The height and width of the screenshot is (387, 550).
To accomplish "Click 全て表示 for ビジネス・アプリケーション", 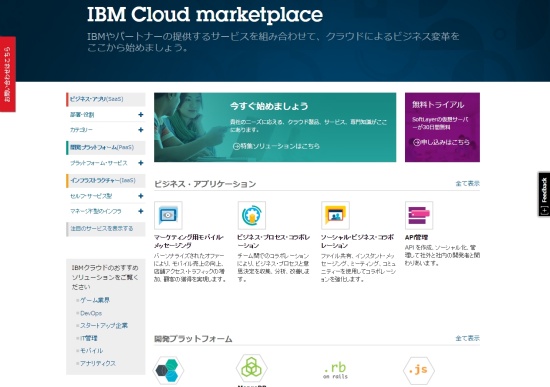I will click(467, 184).
